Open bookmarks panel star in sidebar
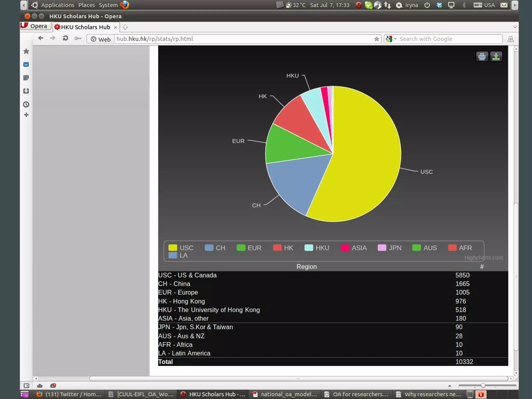Viewport: 532px width, 399px height. 26,51
